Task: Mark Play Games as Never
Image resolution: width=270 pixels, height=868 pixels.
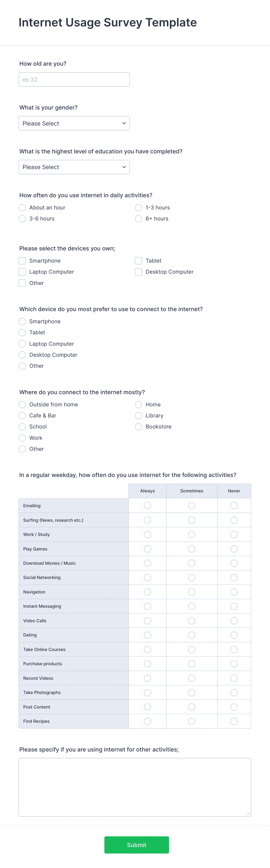Action: [234, 548]
